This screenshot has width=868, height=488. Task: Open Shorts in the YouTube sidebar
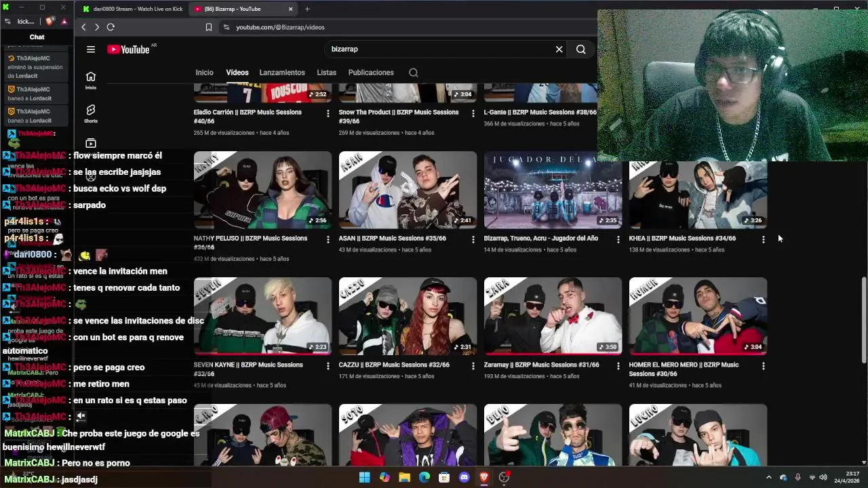90,113
